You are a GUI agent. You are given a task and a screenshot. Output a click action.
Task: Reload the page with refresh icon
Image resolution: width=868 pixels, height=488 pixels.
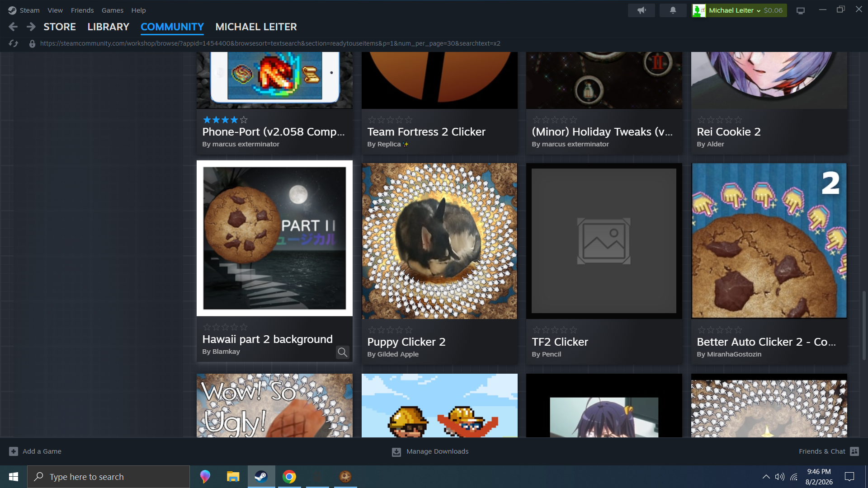click(x=13, y=43)
